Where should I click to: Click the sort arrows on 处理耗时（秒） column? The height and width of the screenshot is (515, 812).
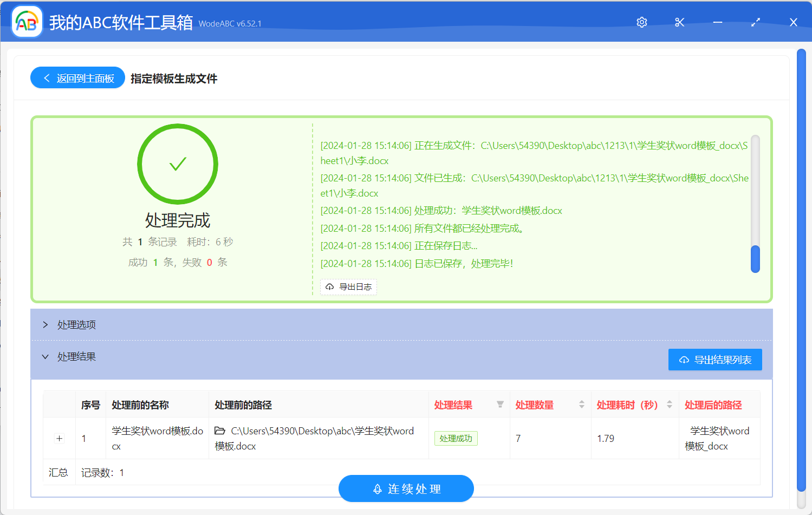click(x=670, y=404)
